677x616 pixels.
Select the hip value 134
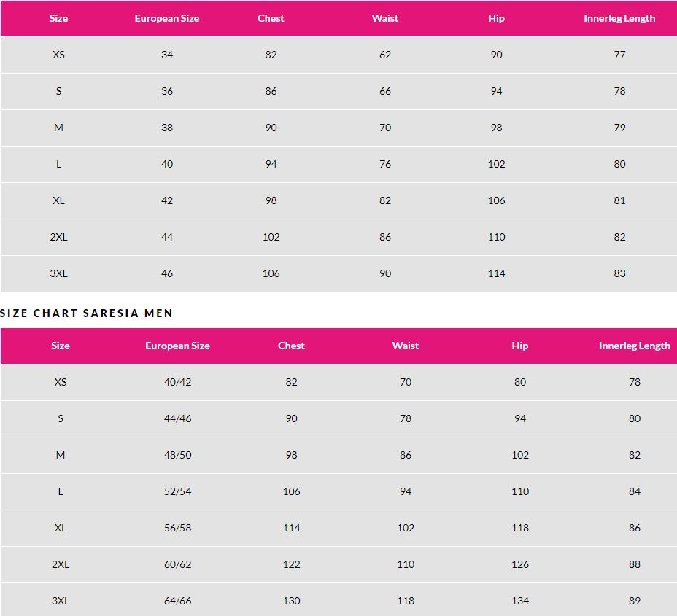tap(519, 601)
